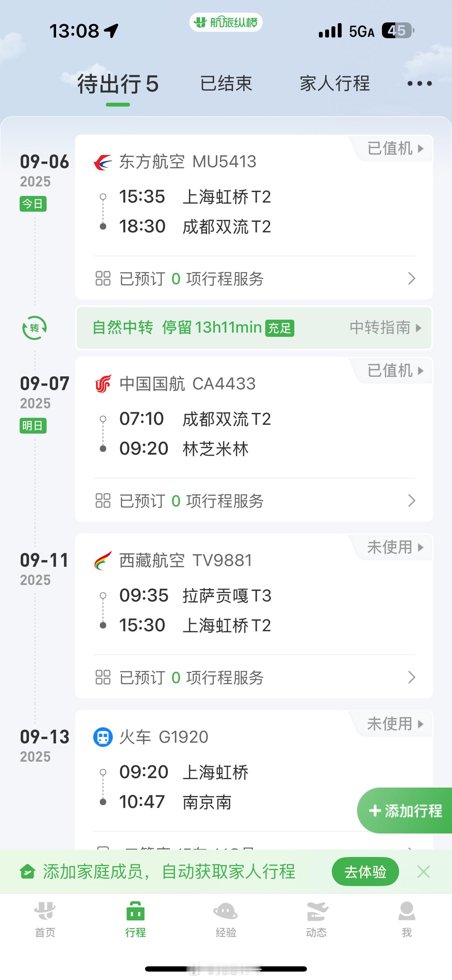Open the 航旅纵横 app pill at top

(226, 22)
